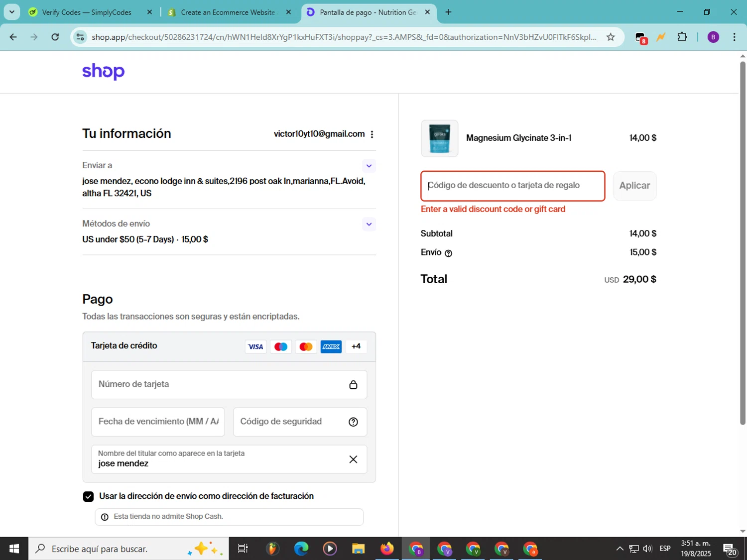Viewport: 747px width, 560px height.
Task: Open the security code help icon
Action: (353, 422)
